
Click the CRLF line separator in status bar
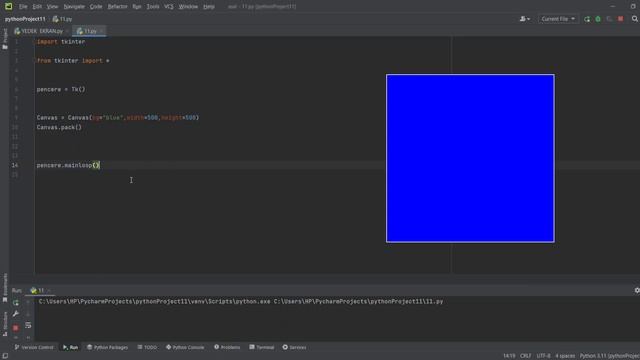pos(526,356)
